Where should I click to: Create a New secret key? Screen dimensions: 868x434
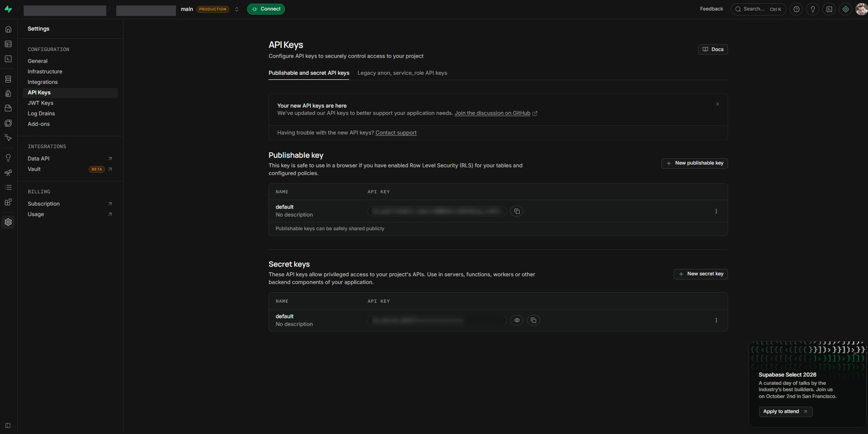[701, 274]
